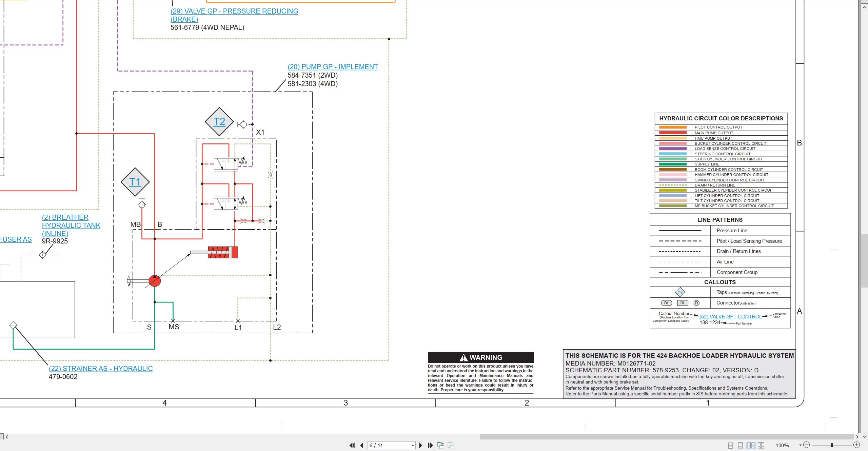Image resolution: width=868 pixels, height=451 pixels.
Task: Click the horizontal scrollbar thumb
Action: pyautogui.click(x=666, y=437)
